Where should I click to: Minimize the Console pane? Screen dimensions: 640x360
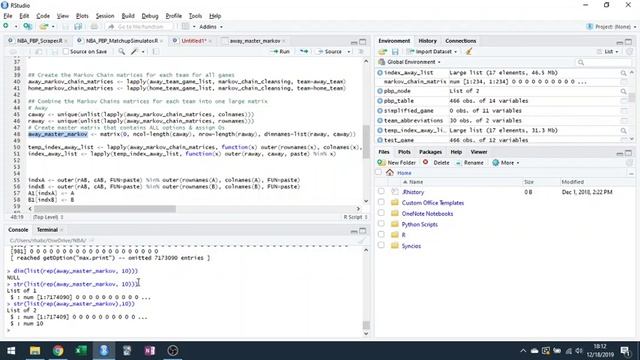(x=353, y=231)
